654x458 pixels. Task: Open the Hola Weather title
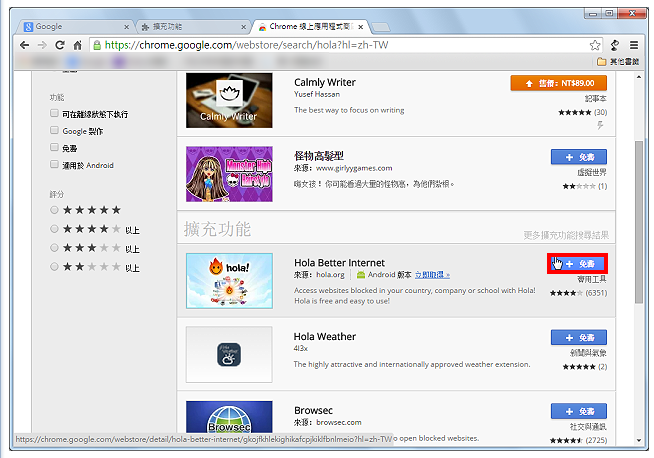(x=325, y=337)
